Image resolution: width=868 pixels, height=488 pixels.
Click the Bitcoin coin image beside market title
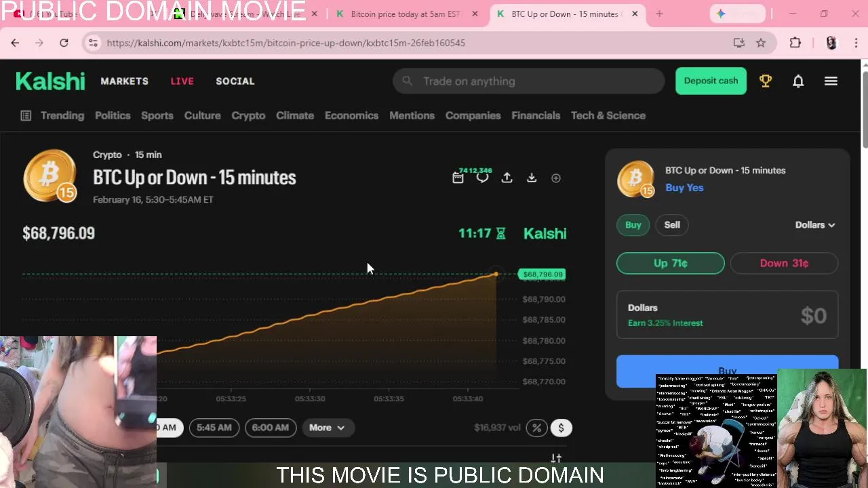tap(50, 176)
